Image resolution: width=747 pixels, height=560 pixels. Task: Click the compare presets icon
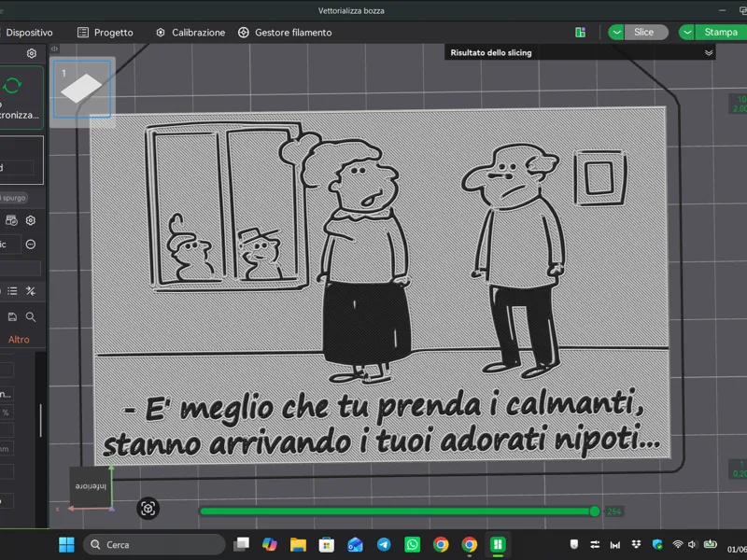(31, 291)
